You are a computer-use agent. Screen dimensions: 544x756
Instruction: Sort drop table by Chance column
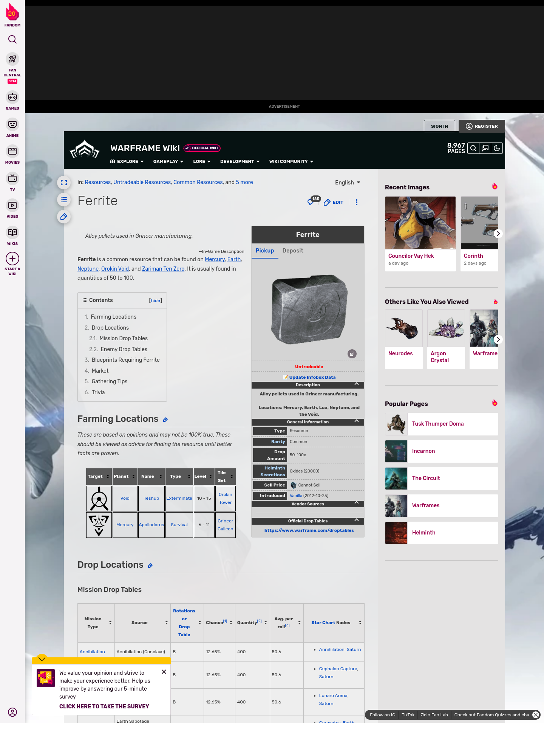click(219, 623)
